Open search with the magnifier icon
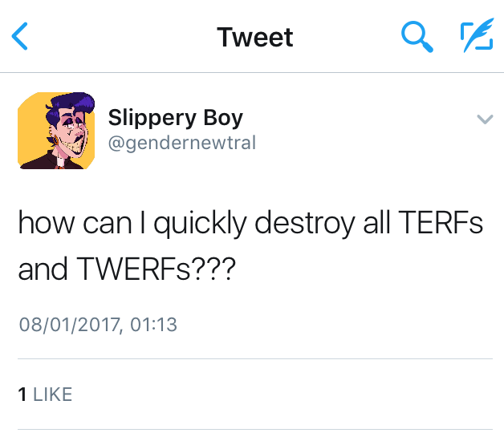 click(x=416, y=37)
